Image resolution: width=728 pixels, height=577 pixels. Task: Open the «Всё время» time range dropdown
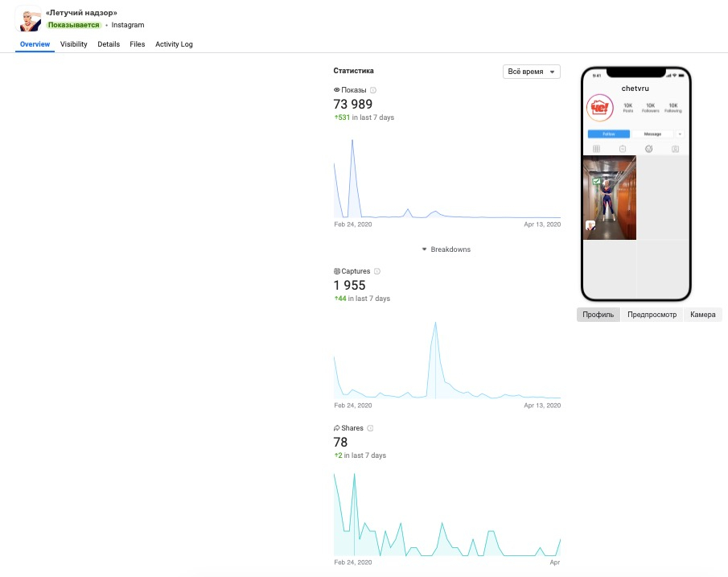pyautogui.click(x=531, y=72)
